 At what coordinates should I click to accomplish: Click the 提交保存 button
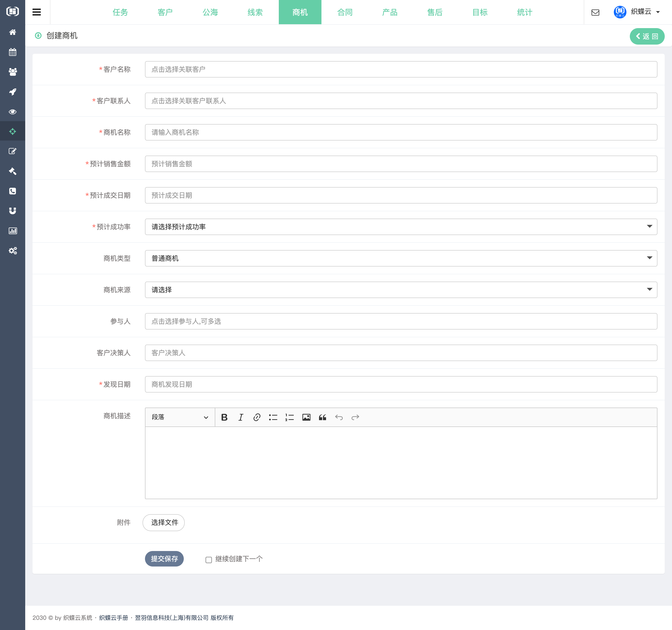(164, 559)
